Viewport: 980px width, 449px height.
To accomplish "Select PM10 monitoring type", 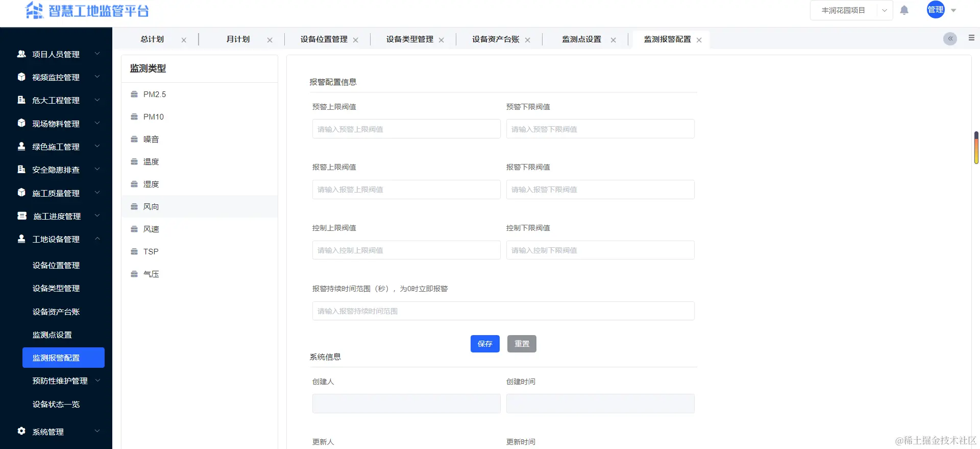I will click(x=200, y=116).
